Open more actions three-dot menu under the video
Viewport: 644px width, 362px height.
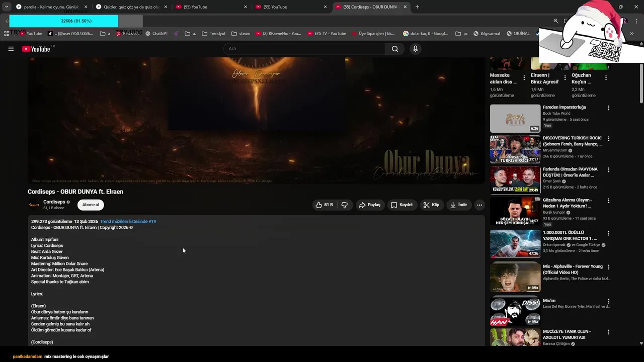479,205
